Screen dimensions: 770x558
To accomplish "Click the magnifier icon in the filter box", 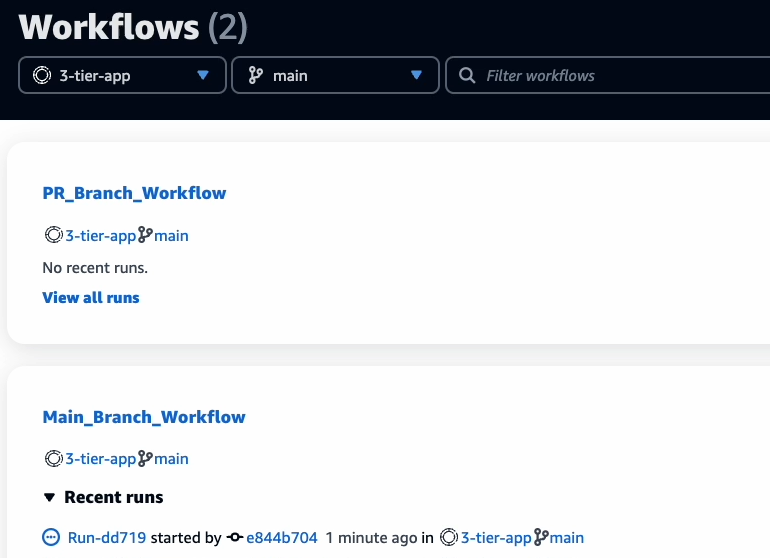I will point(467,76).
